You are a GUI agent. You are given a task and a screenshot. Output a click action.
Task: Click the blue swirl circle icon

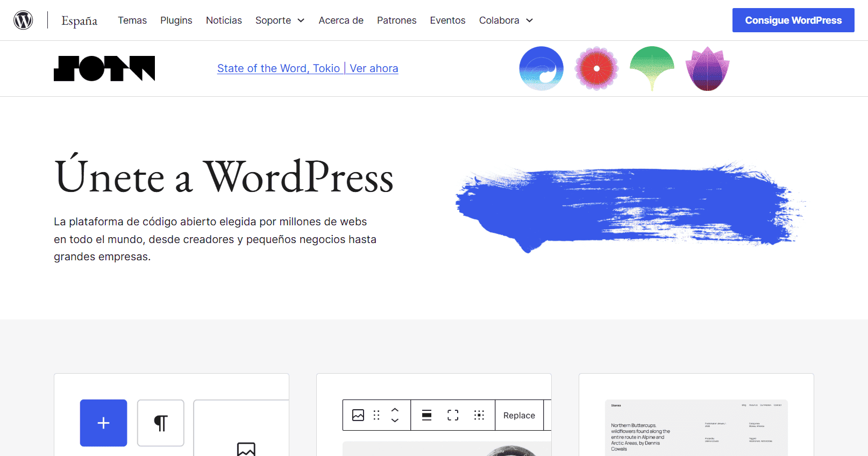click(x=541, y=68)
